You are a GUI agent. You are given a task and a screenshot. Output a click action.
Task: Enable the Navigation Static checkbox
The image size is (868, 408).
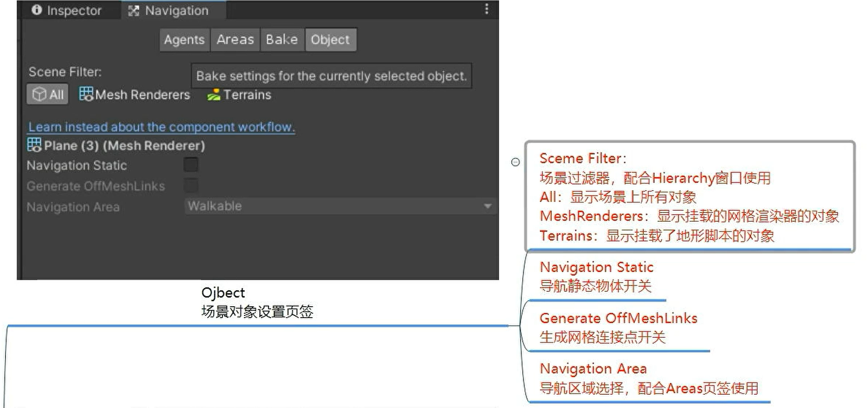point(191,165)
